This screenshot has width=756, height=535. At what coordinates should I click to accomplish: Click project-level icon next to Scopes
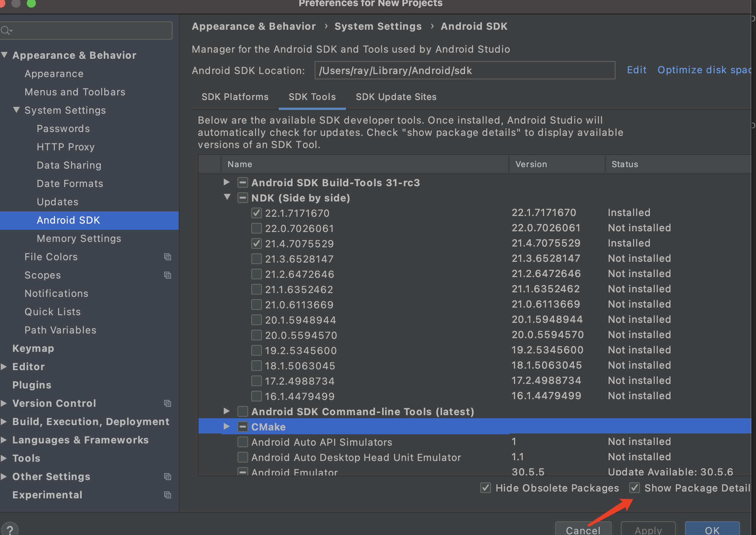[x=167, y=275]
